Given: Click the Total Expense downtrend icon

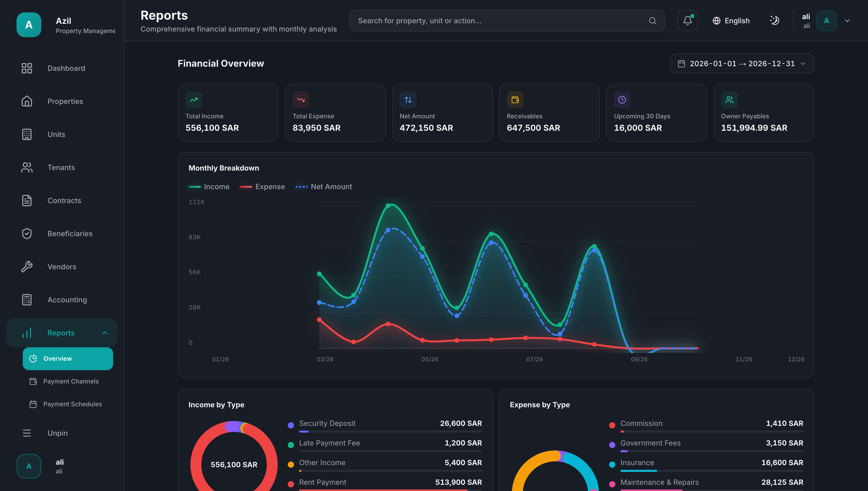Looking at the screenshot, I should 301,99.
